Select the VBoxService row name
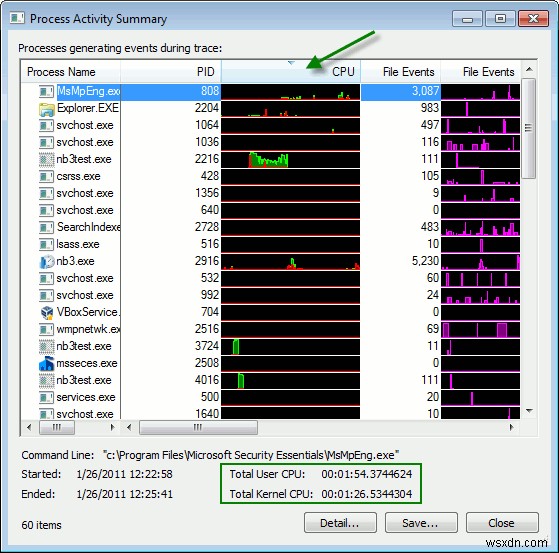 click(88, 312)
